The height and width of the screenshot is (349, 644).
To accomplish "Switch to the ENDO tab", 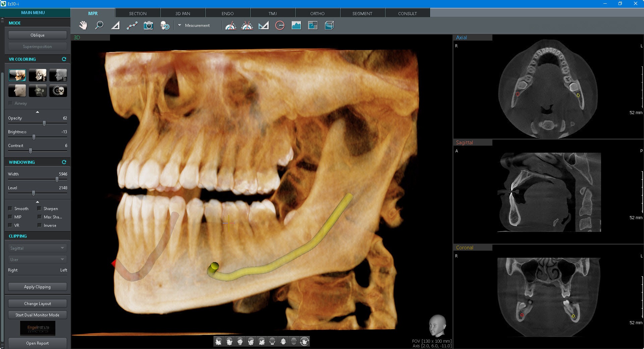I will pos(227,13).
